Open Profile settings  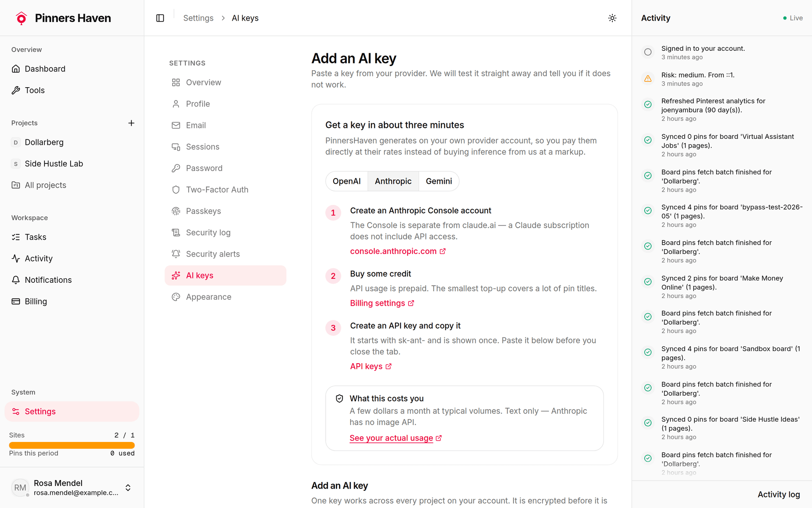point(225,104)
